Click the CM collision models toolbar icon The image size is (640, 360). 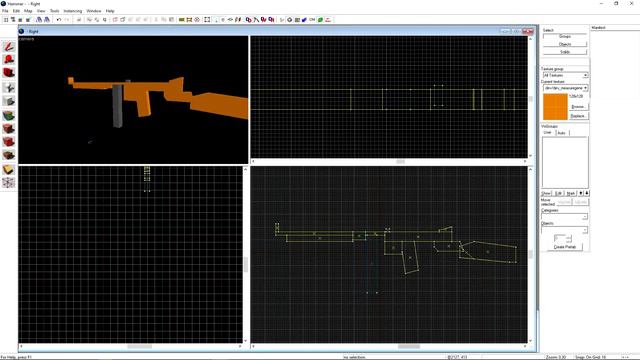click(x=312, y=20)
